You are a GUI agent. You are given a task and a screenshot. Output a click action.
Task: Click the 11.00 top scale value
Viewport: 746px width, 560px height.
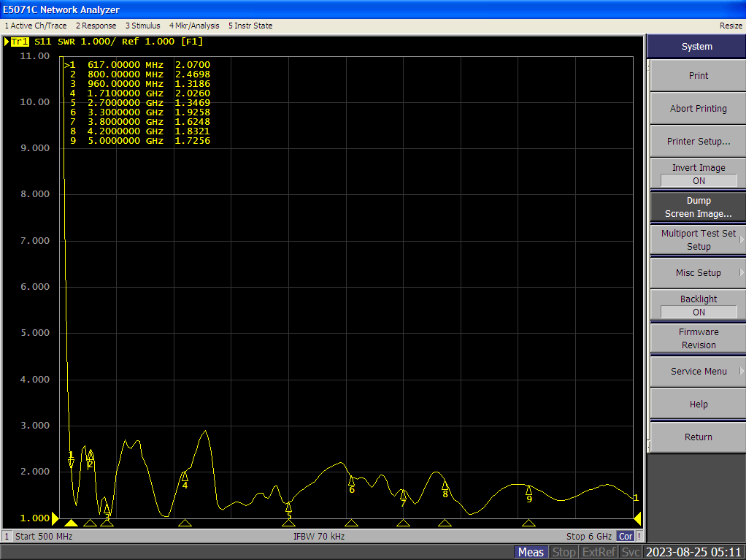click(35, 56)
